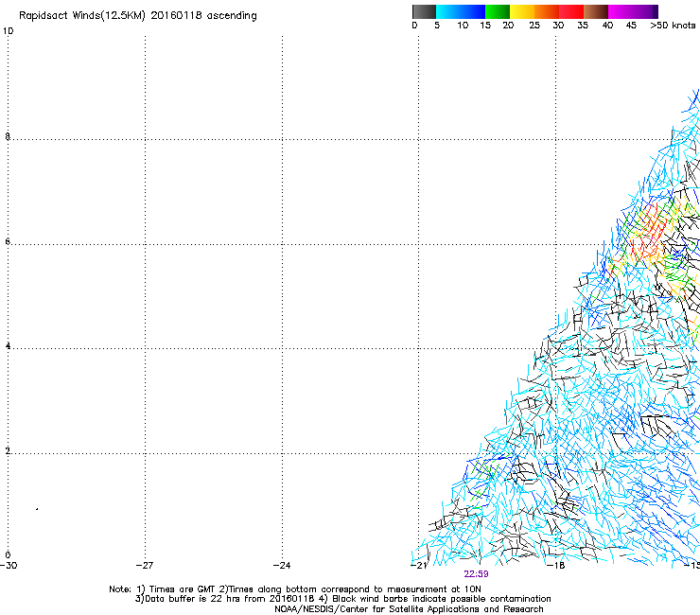Click the latitude 6 axis label
The width and height of the screenshot is (700, 615).
[x=8, y=241]
